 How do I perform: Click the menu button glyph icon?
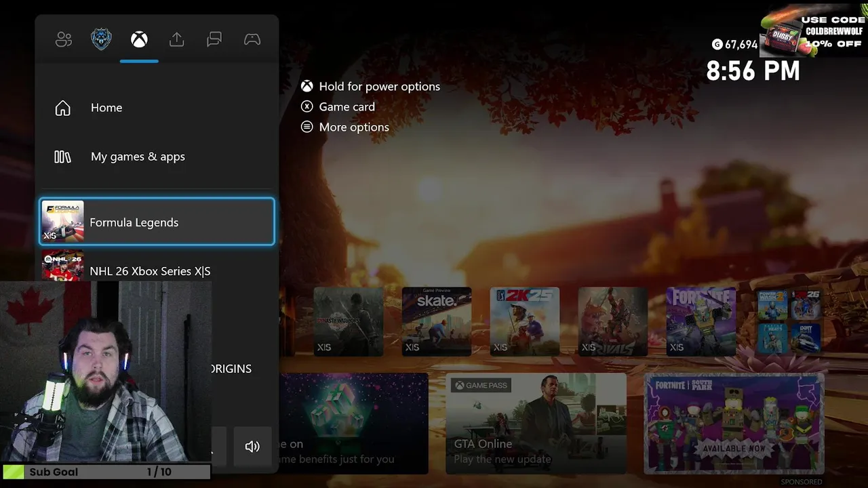click(307, 127)
